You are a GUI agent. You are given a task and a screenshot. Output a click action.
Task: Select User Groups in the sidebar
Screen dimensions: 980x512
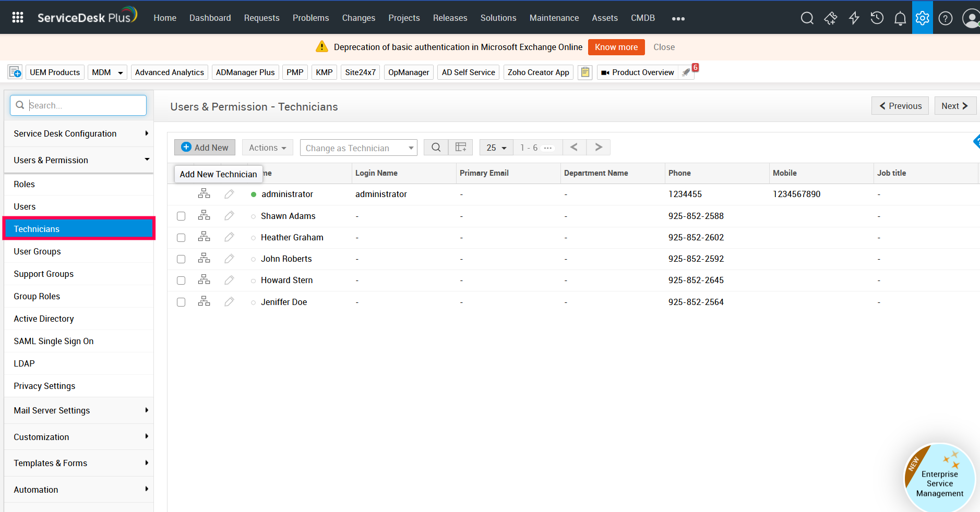(x=37, y=251)
